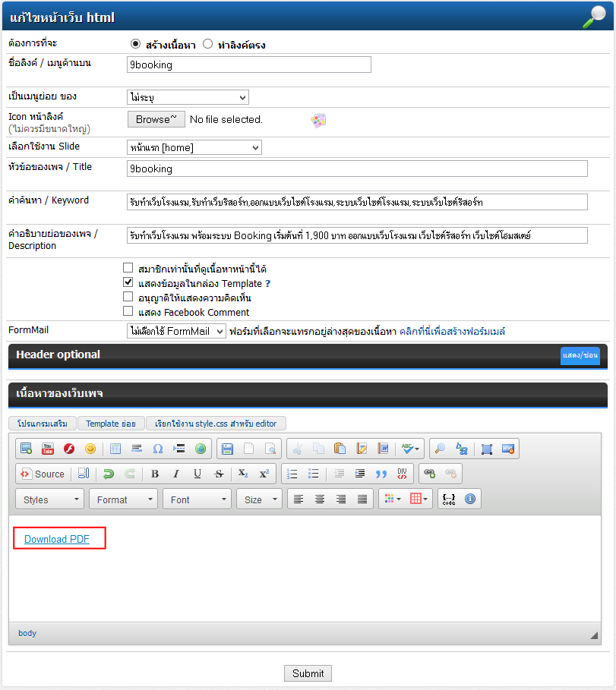The height and width of the screenshot is (690, 616).
Task: Open the Font dropdown in editor
Action: 196,499
